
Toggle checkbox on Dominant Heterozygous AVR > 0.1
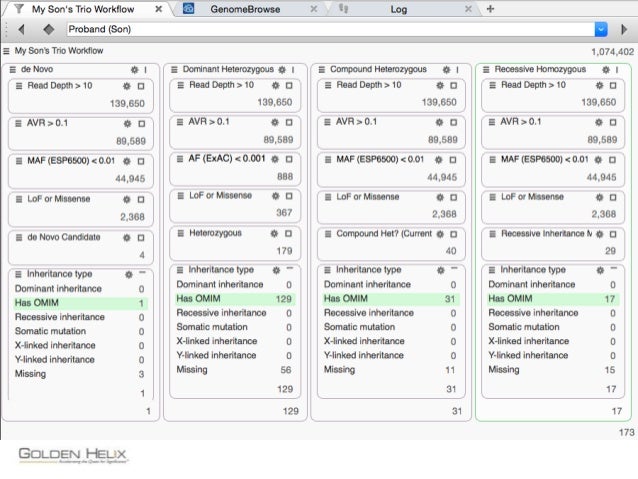289,122
